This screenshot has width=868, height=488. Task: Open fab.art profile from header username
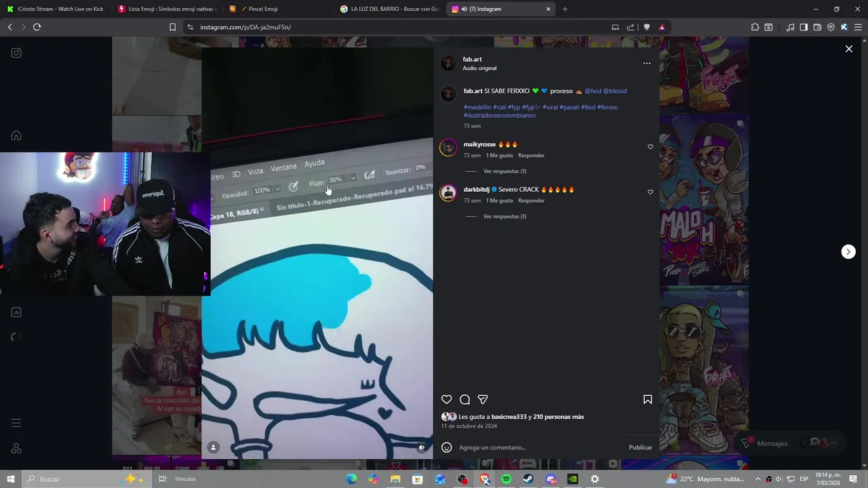(x=472, y=60)
